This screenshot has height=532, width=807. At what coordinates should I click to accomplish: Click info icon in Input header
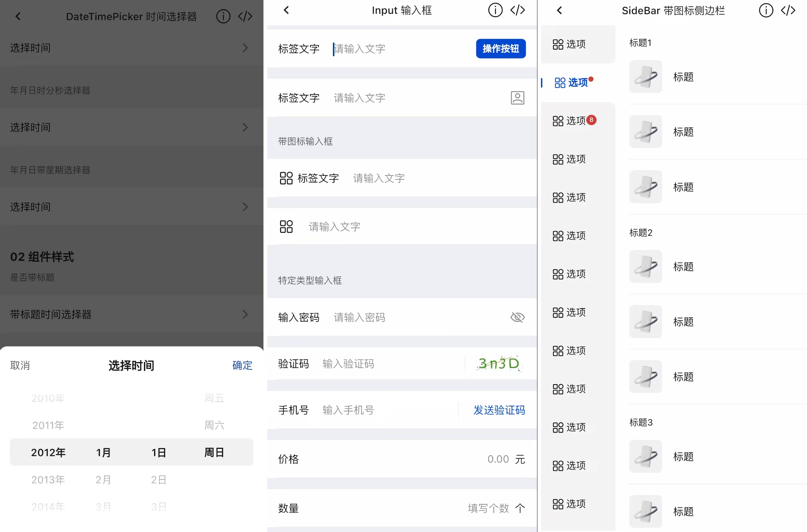coord(495,10)
